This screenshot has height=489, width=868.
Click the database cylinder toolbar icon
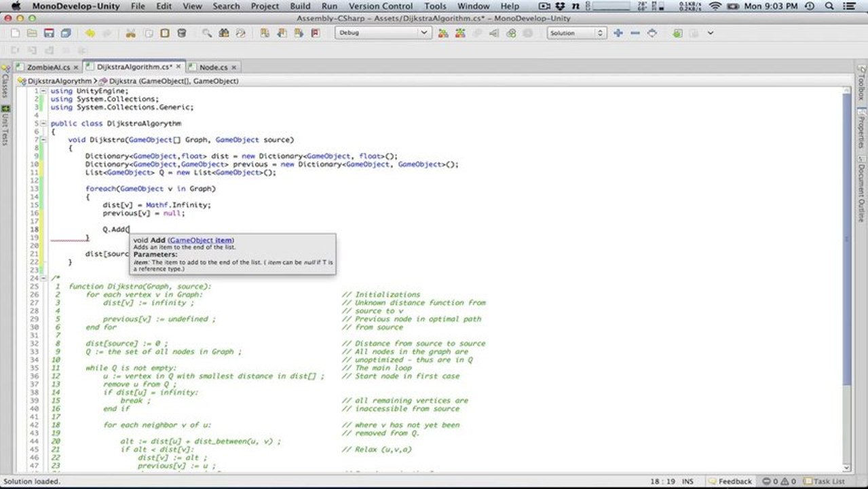coord(181,33)
